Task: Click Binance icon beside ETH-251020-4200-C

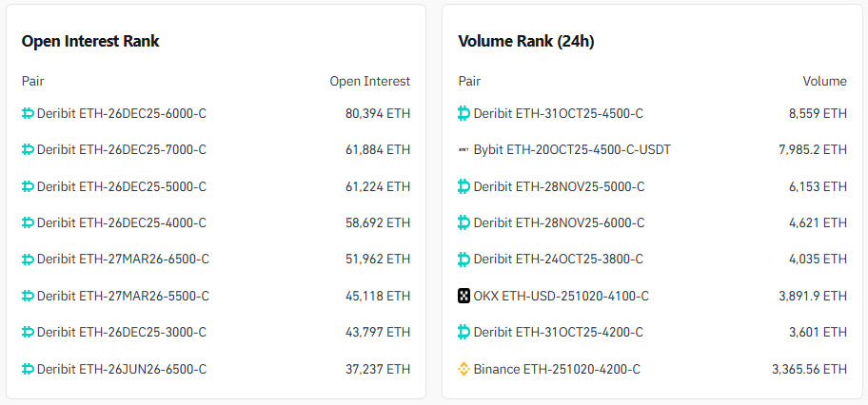Action: click(464, 369)
